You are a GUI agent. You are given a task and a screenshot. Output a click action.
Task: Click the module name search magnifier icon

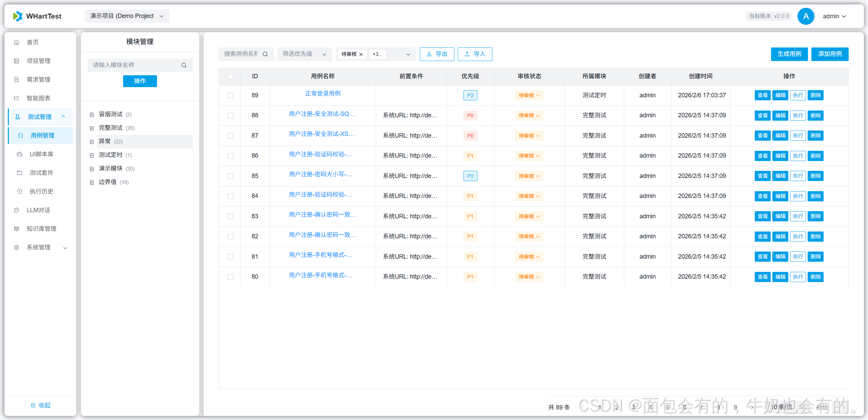(x=184, y=65)
